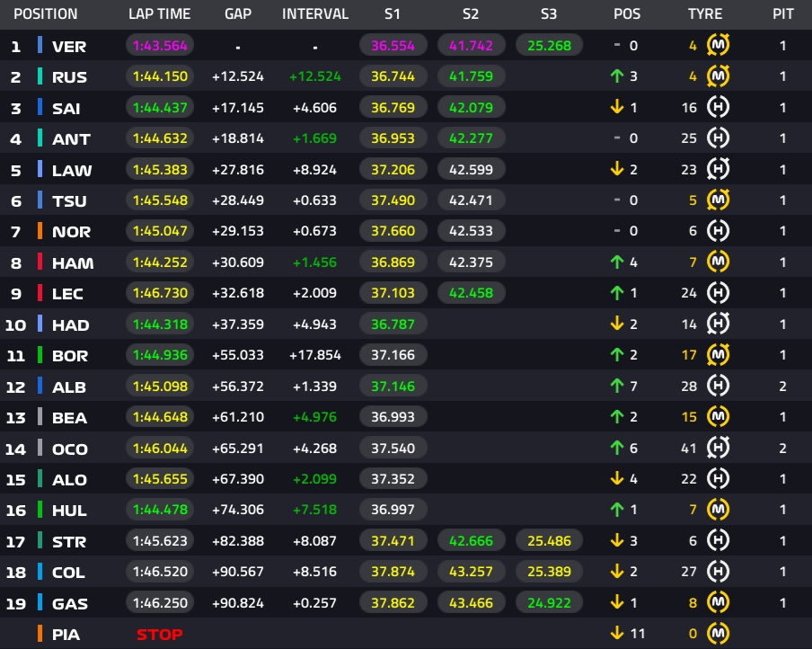Click the hard tyre icon in ANT row
The image size is (812, 649).
719,138
